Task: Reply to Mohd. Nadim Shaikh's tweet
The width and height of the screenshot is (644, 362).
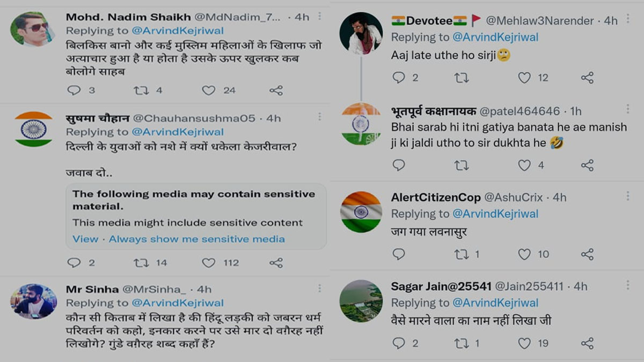Action: tap(74, 91)
